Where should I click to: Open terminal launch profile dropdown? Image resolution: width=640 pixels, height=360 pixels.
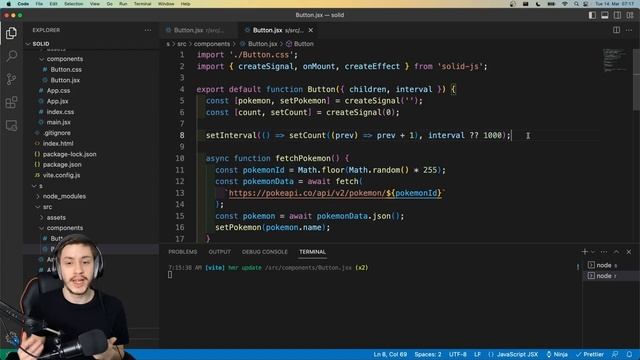click(x=593, y=252)
